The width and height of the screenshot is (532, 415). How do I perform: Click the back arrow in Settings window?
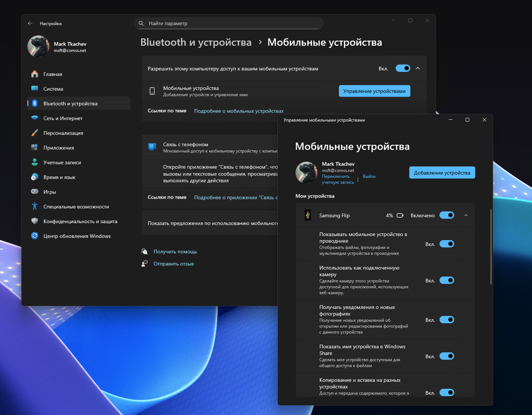coord(30,23)
